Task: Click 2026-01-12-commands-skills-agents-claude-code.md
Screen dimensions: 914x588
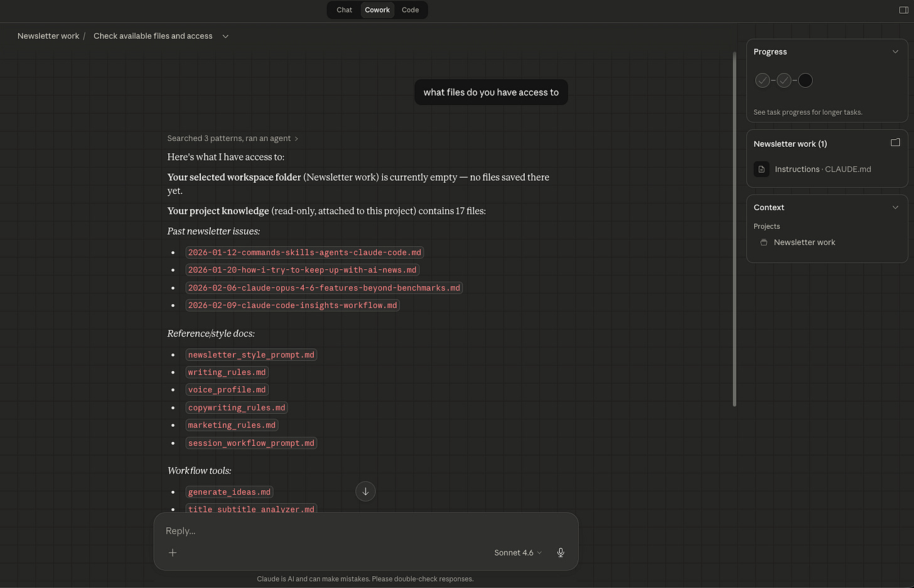Action: [304, 252]
